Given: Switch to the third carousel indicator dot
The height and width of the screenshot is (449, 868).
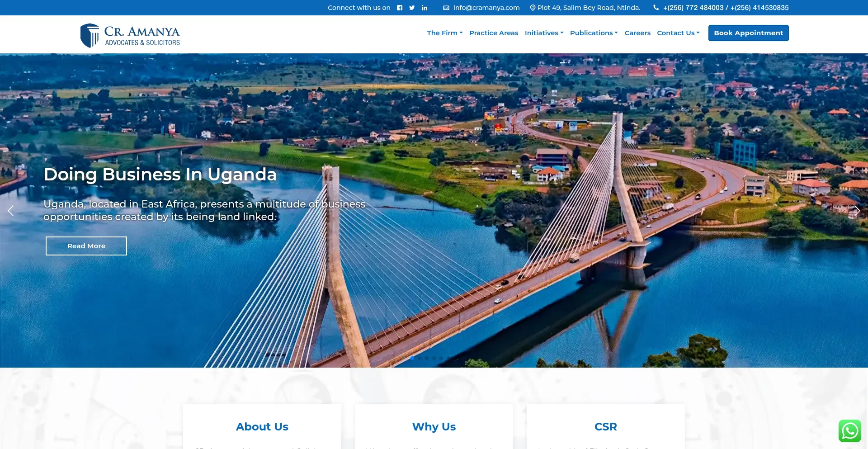Looking at the screenshot, I should pyautogui.click(x=427, y=358).
